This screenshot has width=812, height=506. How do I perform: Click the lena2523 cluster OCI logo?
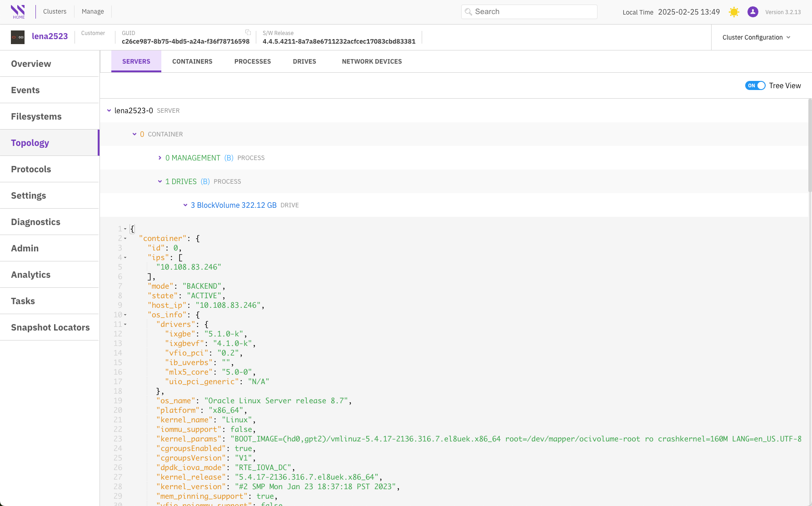[18, 37]
